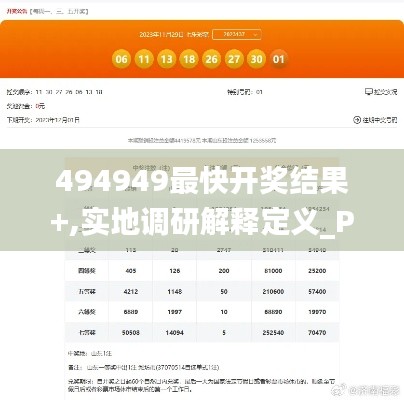The image size is (404, 400).
Task: Click the circled arrow icon at right
Action: point(357,120)
